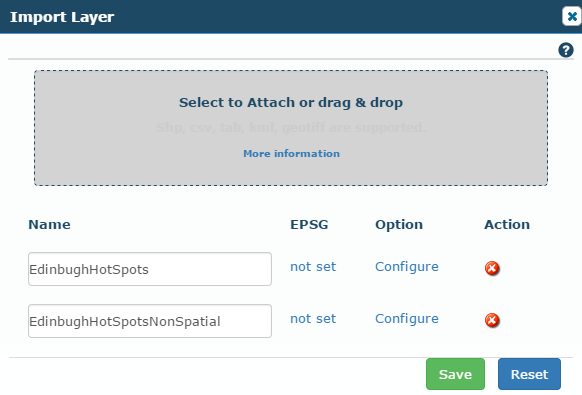Configure options for EdinbughHotSpotsNonSpatial
Image resolution: width=582 pixels, height=395 pixels.
pos(407,319)
